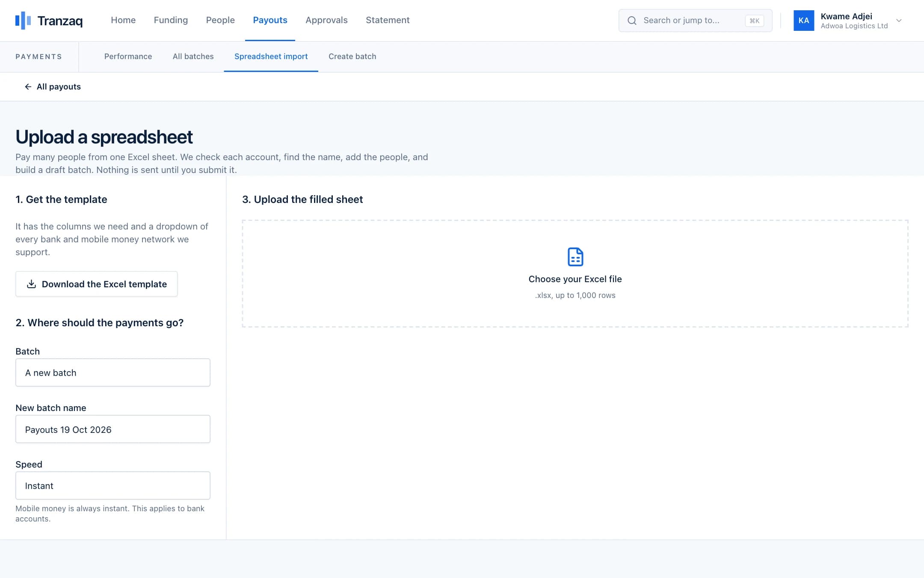924x578 pixels.
Task: Download the Excel template
Action: click(97, 284)
